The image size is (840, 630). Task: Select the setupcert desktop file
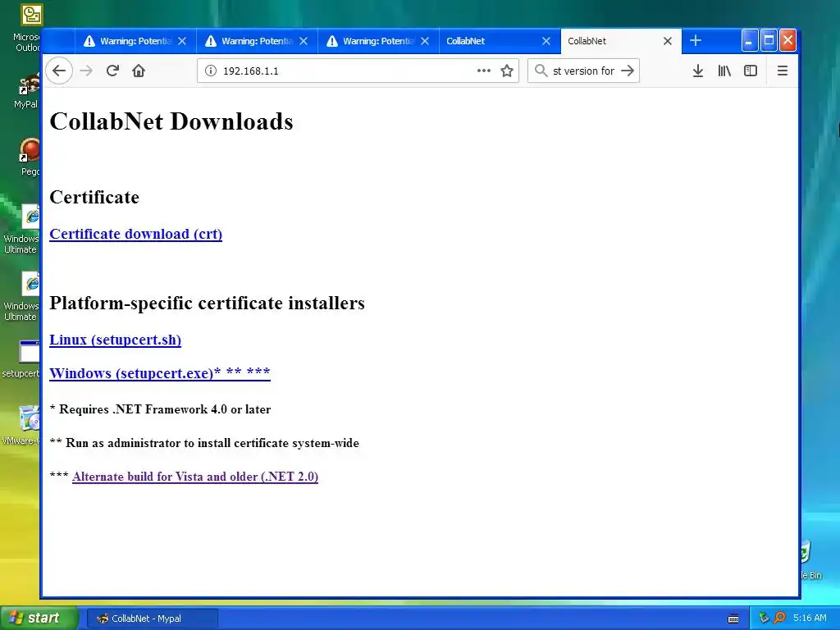tap(21, 359)
